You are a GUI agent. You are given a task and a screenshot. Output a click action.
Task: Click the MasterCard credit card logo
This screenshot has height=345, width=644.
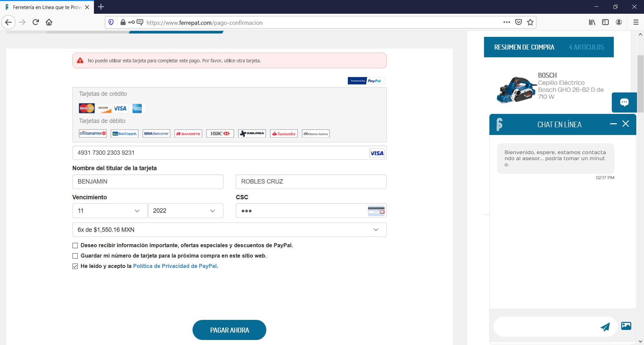coord(87,108)
